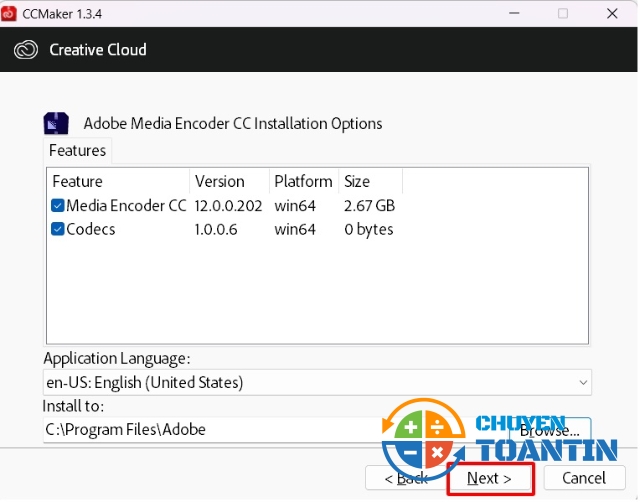Click version value 12.0.0.202

[229, 207]
